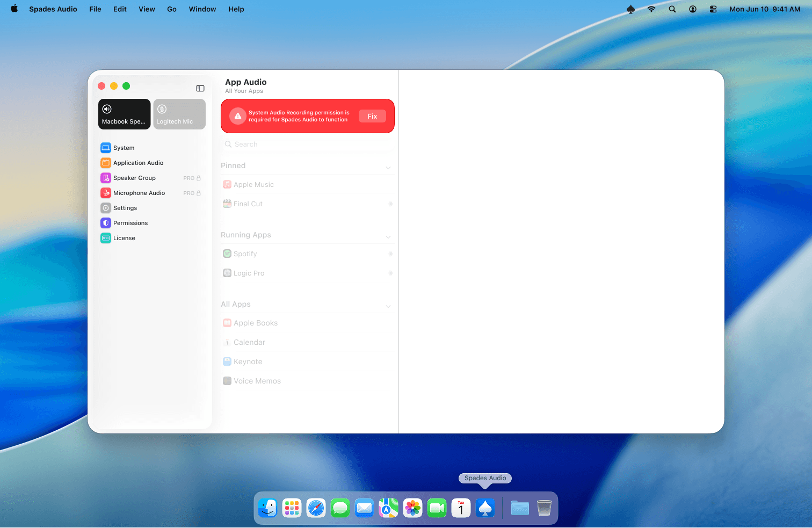812x528 pixels.
Task: Open the Go menu
Action: 171,9
